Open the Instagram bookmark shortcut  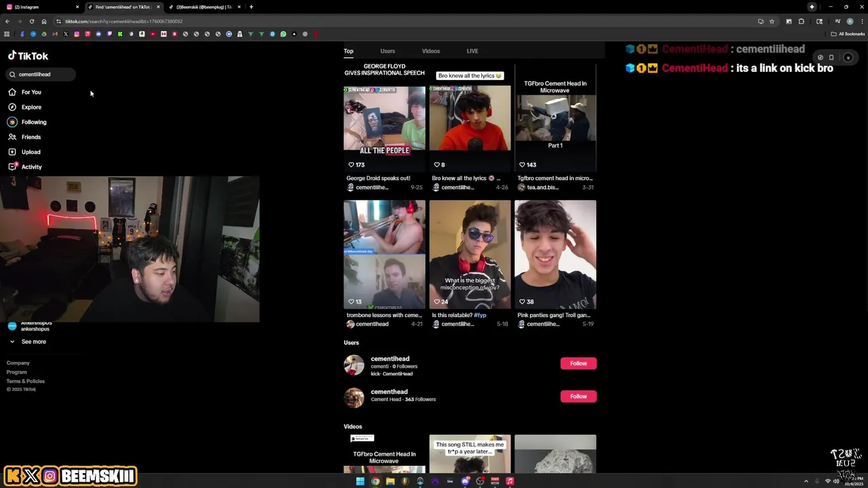point(77,34)
